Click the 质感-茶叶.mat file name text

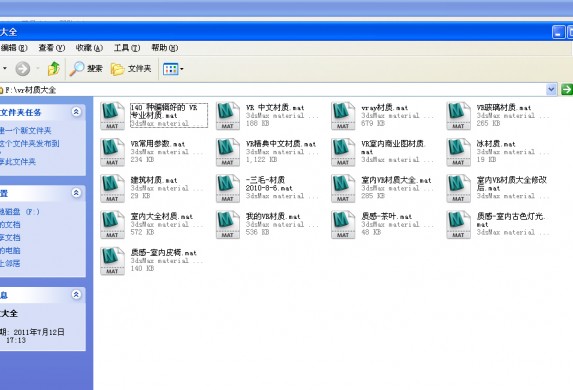(x=387, y=216)
